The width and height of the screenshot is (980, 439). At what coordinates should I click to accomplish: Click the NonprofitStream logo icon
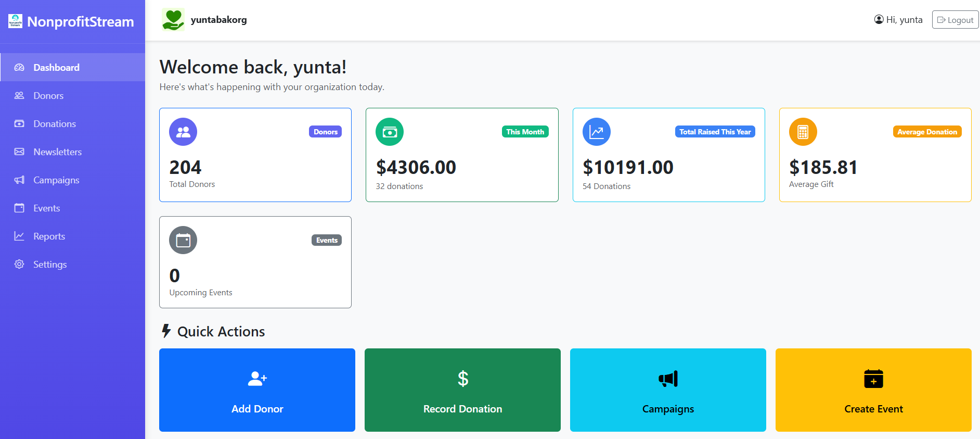click(15, 21)
